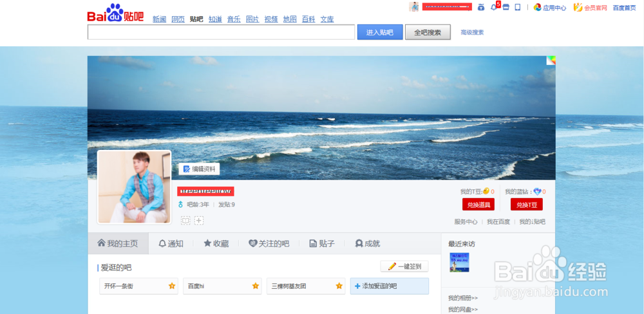Viewport: 644px width, 314px height.
Task: Open the 百科 navigation link
Action: pyautogui.click(x=308, y=19)
